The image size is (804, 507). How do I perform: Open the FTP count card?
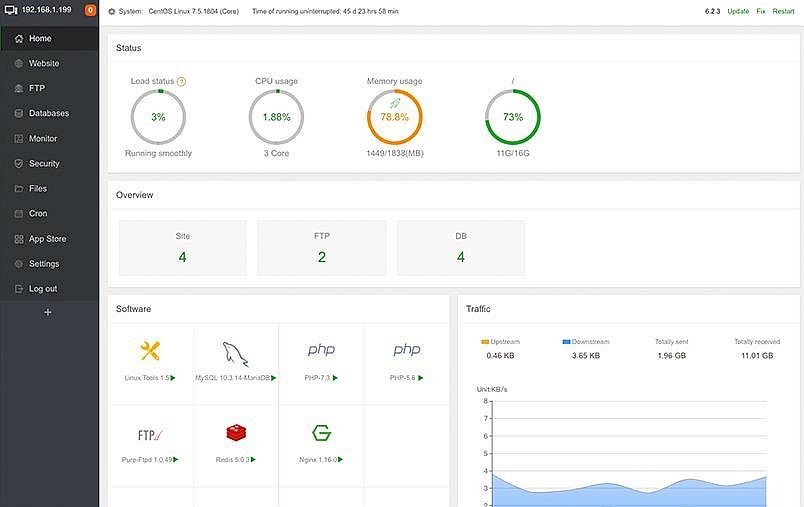321,248
